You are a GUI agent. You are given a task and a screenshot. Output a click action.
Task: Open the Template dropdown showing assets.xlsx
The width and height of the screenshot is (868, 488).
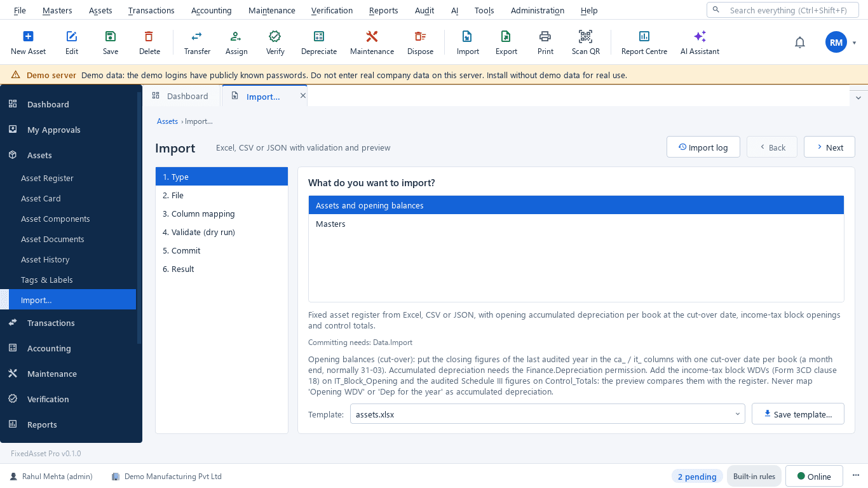point(548,414)
